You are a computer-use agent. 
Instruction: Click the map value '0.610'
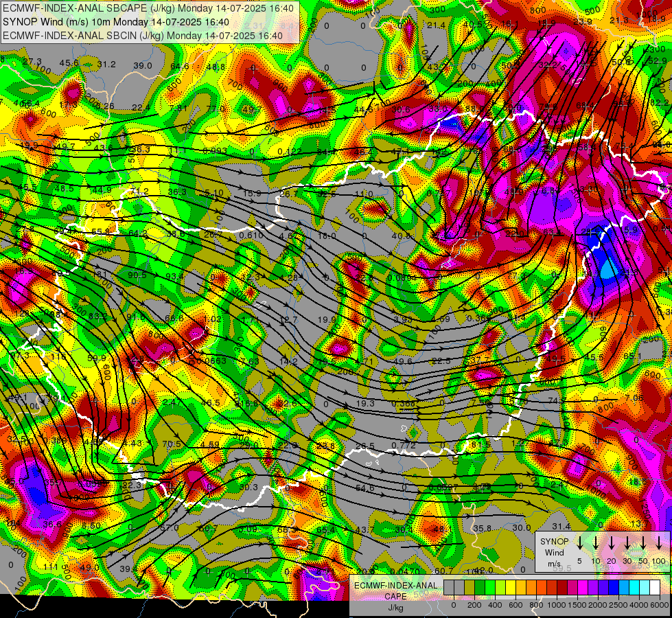(251, 235)
